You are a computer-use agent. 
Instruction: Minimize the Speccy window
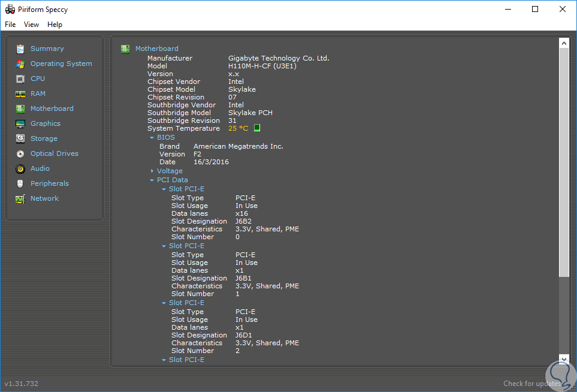508,9
